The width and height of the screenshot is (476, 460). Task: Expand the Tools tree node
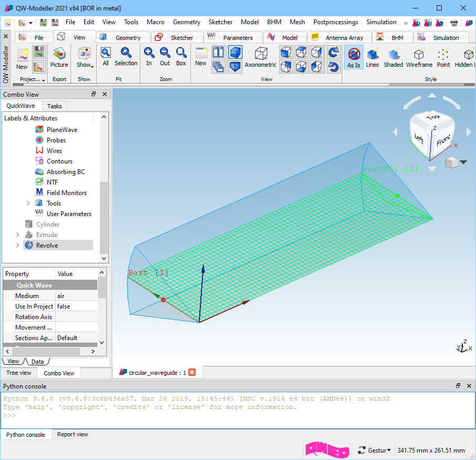[28, 203]
